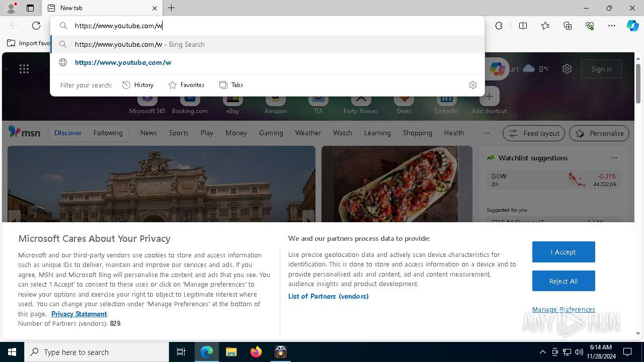The height and width of the screenshot is (362, 644).
Task: Open address bar suggestion settings gear
Action: click(472, 85)
